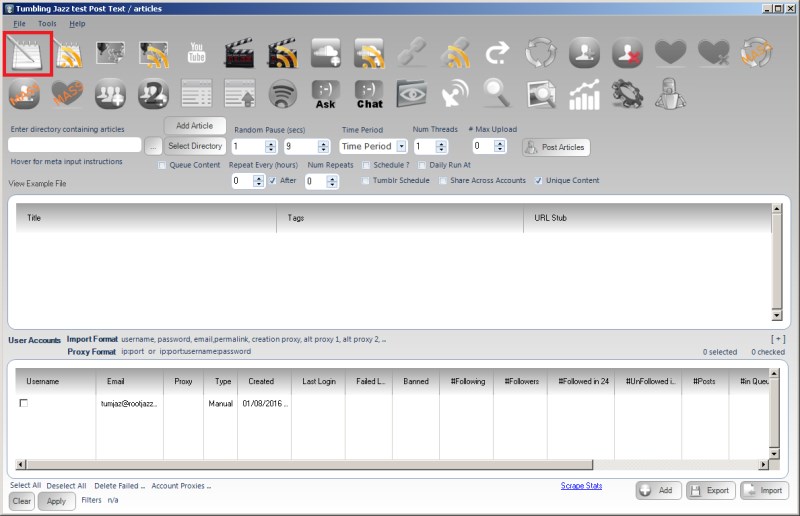Click the follow user plus icon
The height and width of the screenshot is (516, 800).
click(584, 53)
